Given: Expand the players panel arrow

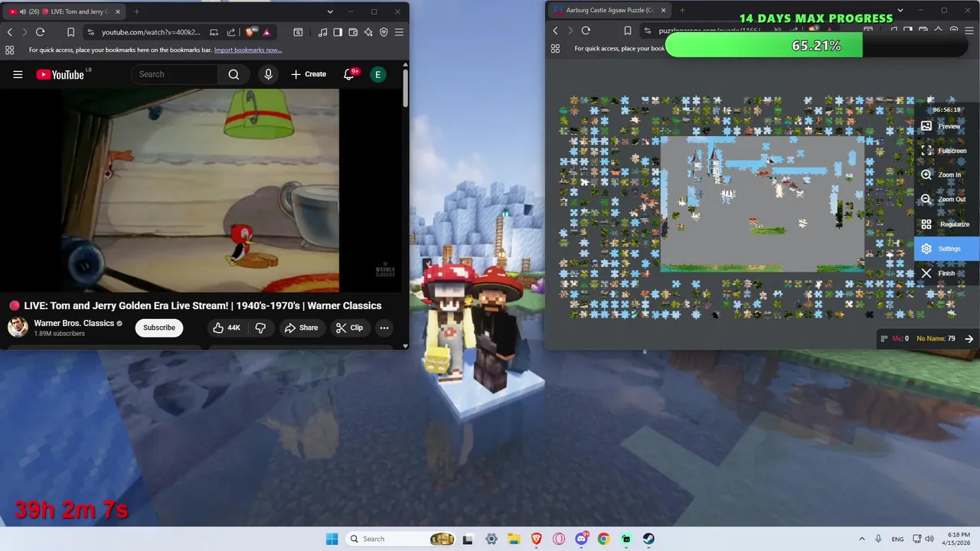Looking at the screenshot, I should (969, 338).
